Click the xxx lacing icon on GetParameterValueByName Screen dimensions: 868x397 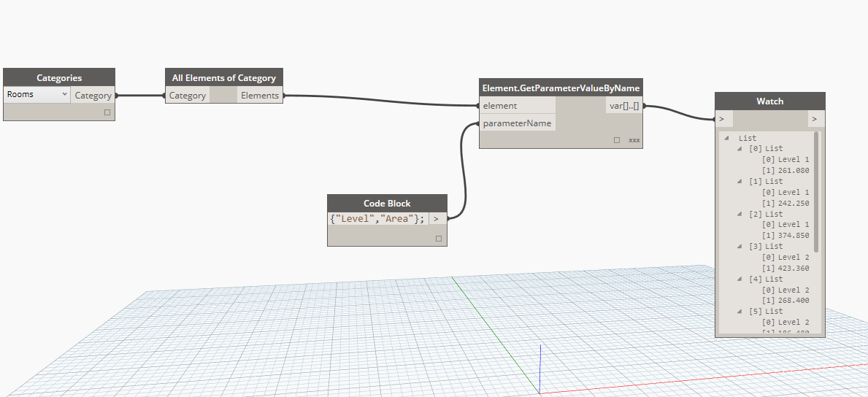click(x=634, y=139)
